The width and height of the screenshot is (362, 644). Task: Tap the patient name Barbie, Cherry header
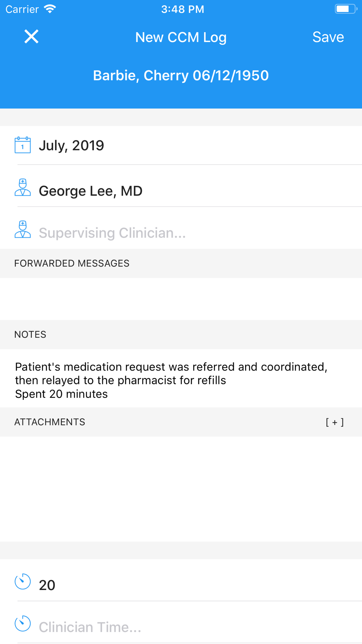pos(181,75)
